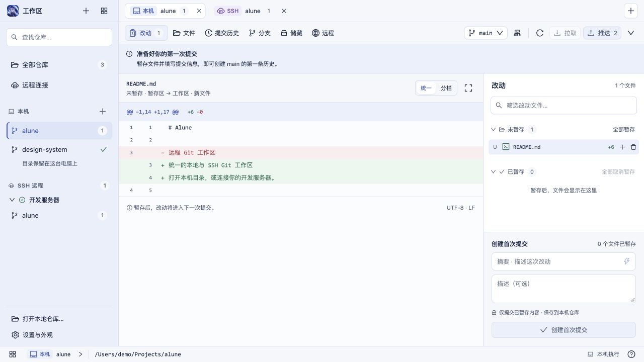Add a new workspace with plus icon

pos(86,11)
